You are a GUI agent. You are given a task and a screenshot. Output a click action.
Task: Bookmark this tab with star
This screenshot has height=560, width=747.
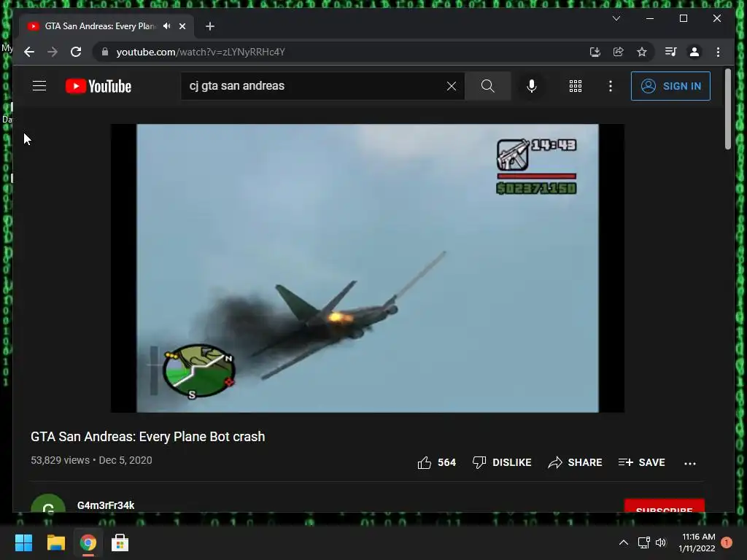[642, 52]
